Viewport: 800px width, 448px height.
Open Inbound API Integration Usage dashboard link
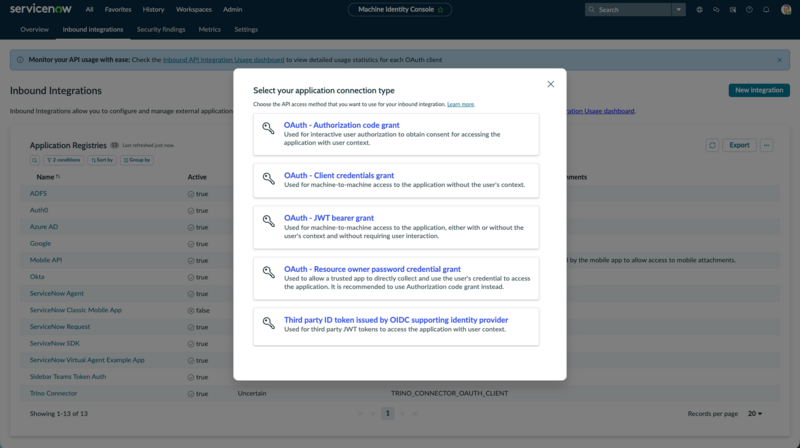click(x=223, y=60)
